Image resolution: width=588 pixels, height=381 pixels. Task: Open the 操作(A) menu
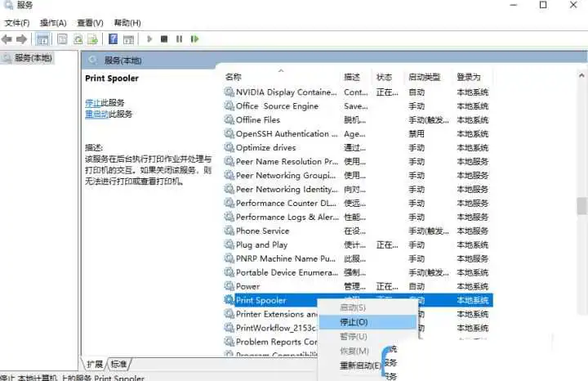click(x=53, y=23)
